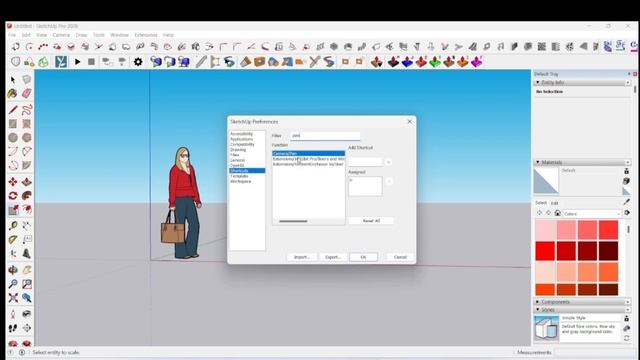Select the Pan hand tool

tap(27, 270)
